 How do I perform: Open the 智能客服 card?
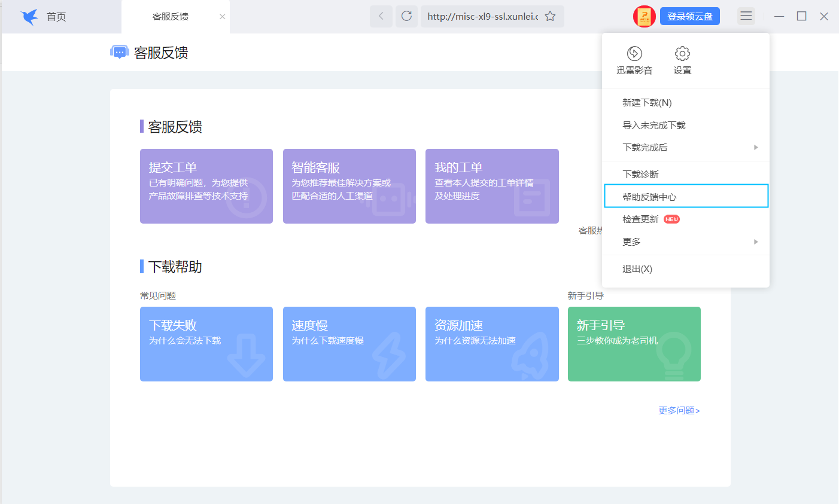349,186
